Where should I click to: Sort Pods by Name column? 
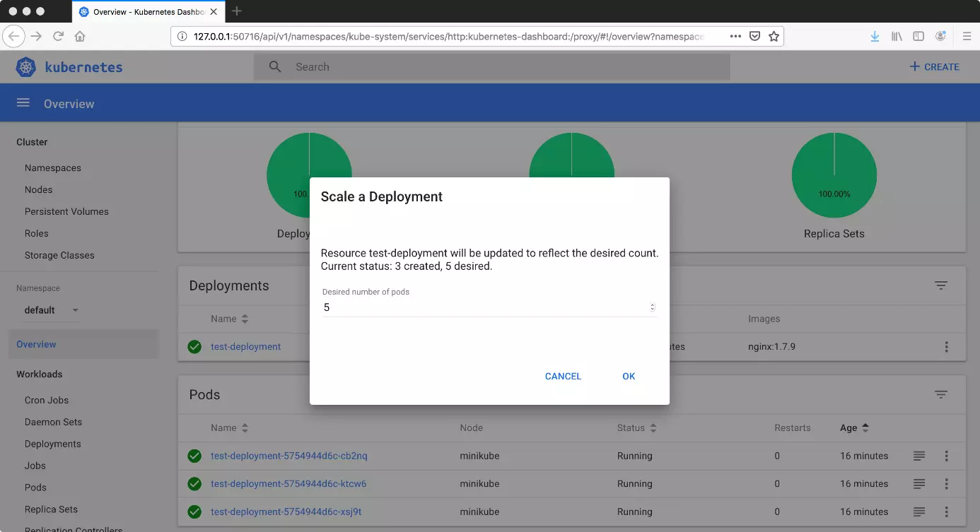pyautogui.click(x=229, y=427)
